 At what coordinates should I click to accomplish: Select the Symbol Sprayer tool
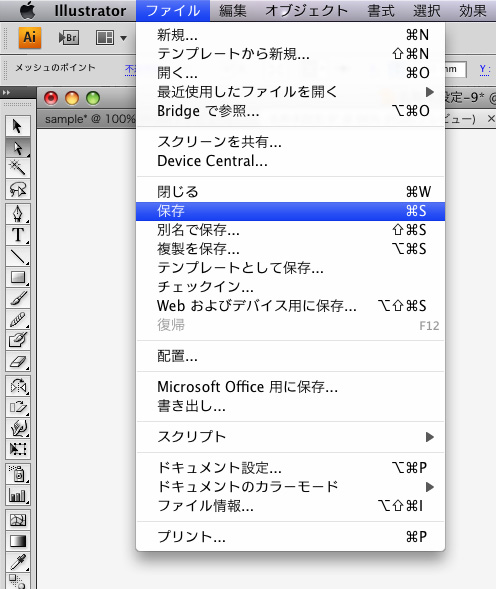pyautogui.click(x=18, y=474)
